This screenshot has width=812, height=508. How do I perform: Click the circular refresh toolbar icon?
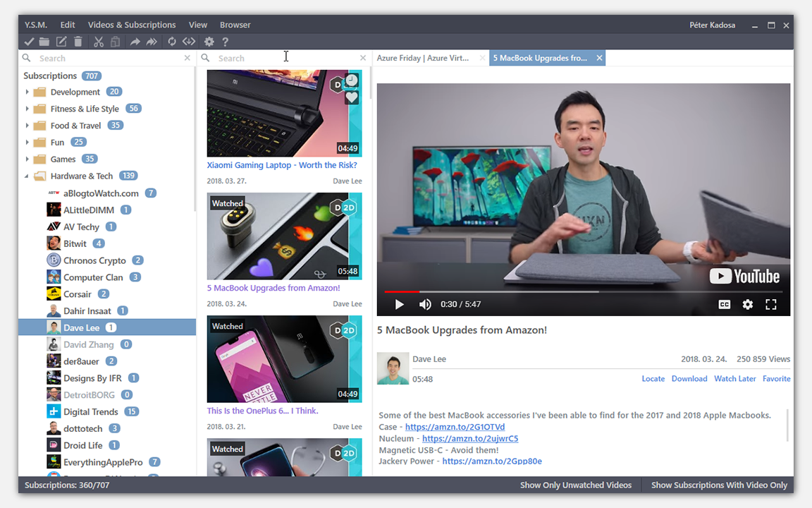pos(172,42)
